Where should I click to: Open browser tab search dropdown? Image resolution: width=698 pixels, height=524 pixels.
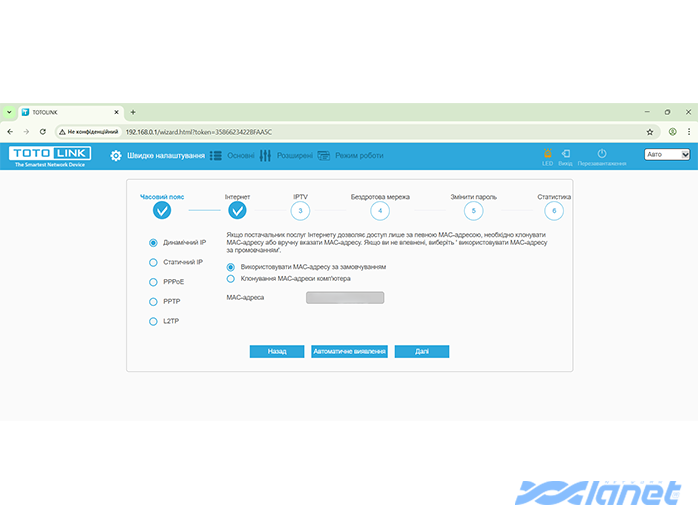click(x=10, y=112)
